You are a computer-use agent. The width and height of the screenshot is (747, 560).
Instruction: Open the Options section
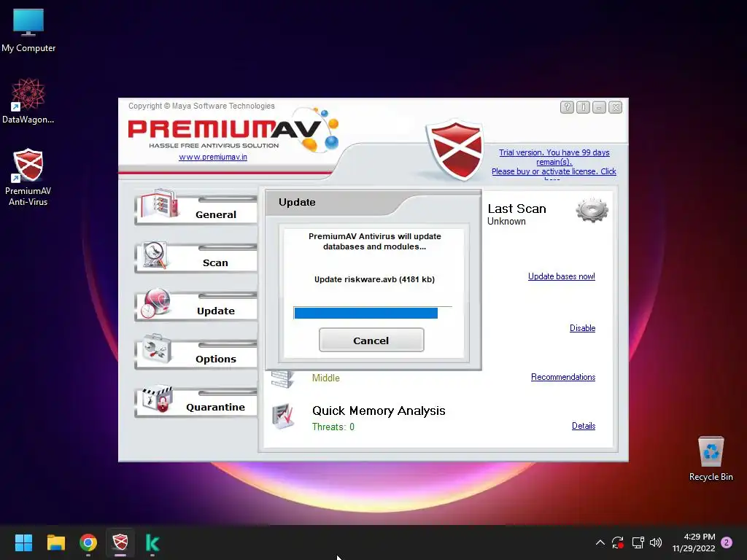click(x=196, y=354)
